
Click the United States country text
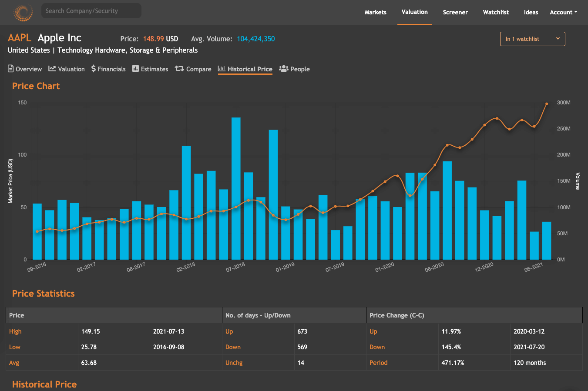point(29,50)
